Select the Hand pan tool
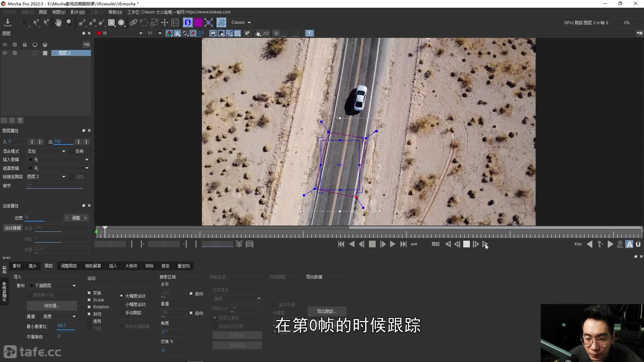Screen dimensions: 644x362 [x=58, y=22]
